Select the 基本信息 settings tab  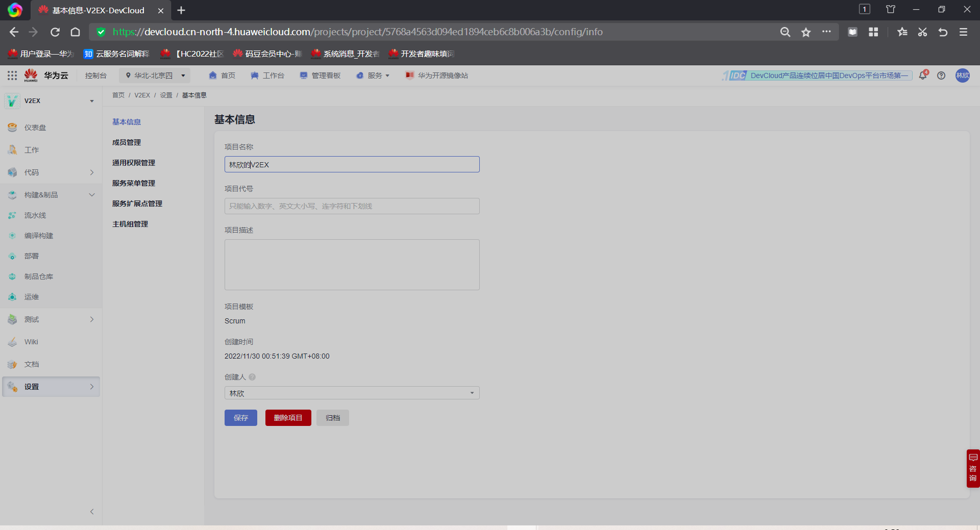127,122
